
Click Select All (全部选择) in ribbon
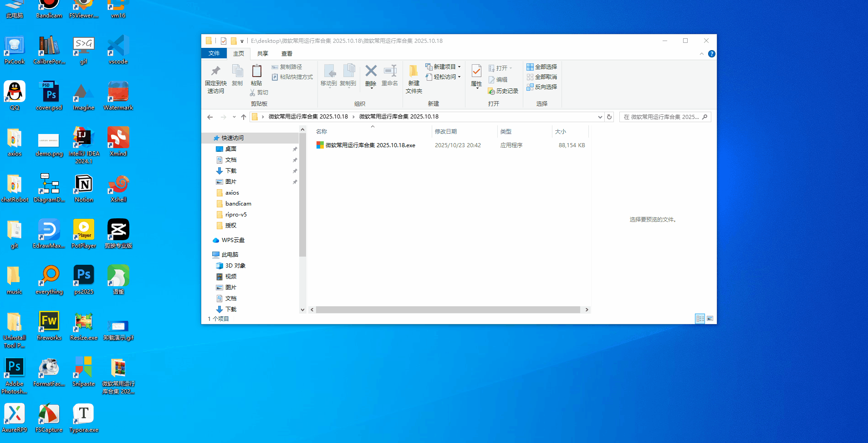(542, 67)
